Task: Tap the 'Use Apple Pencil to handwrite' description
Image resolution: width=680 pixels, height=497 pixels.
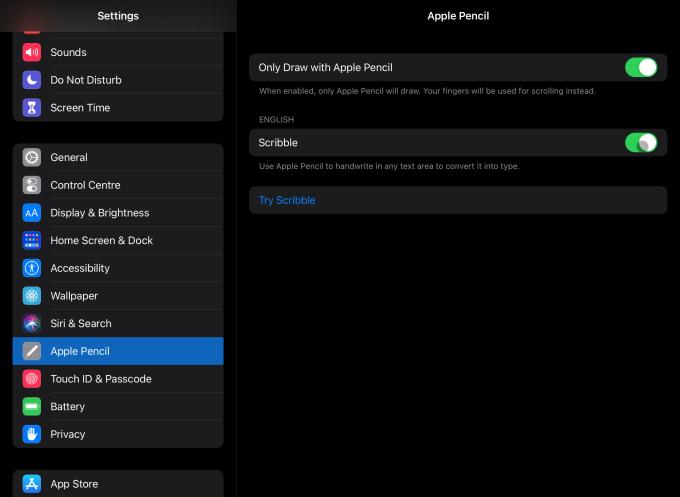Action: pyautogui.click(x=389, y=166)
